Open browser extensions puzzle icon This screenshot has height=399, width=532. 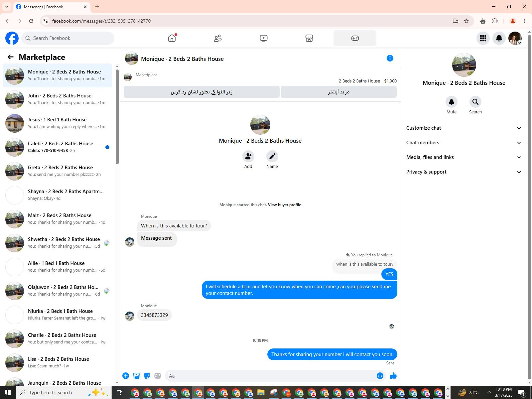click(x=495, y=21)
